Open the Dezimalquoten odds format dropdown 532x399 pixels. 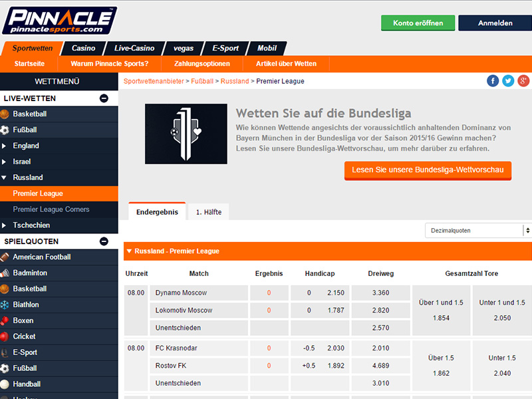(478, 231)
